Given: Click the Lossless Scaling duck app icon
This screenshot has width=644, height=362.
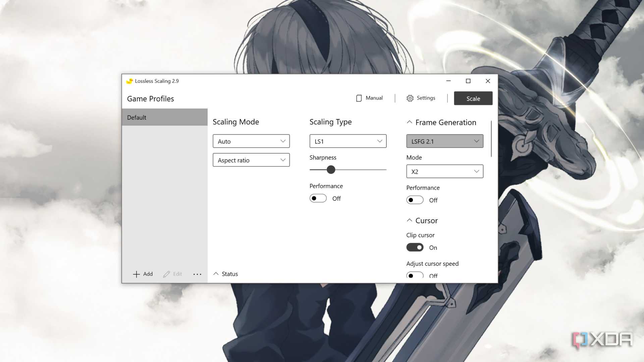Looking at the screenshot, I should click(x=129, y=81).
